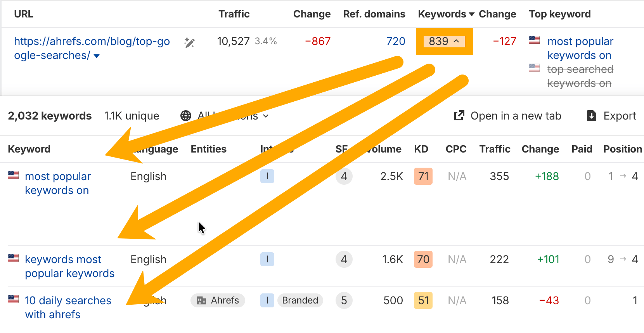Viewport: 644px width, 333px height.
Task: Click the Branded intent tag
Action: tap(300, 300)
